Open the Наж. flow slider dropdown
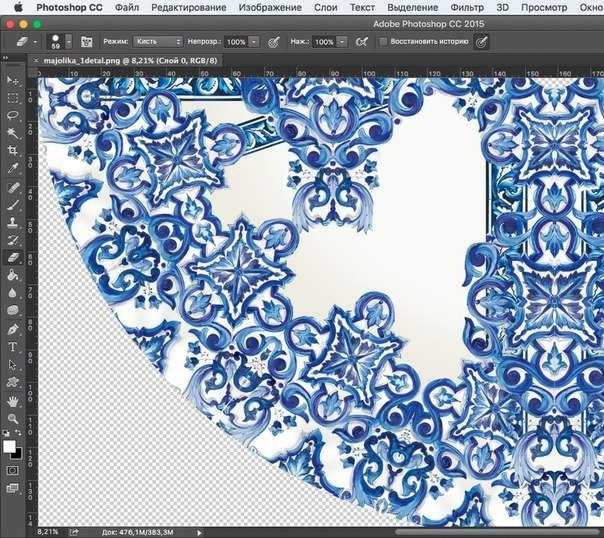 342,42
